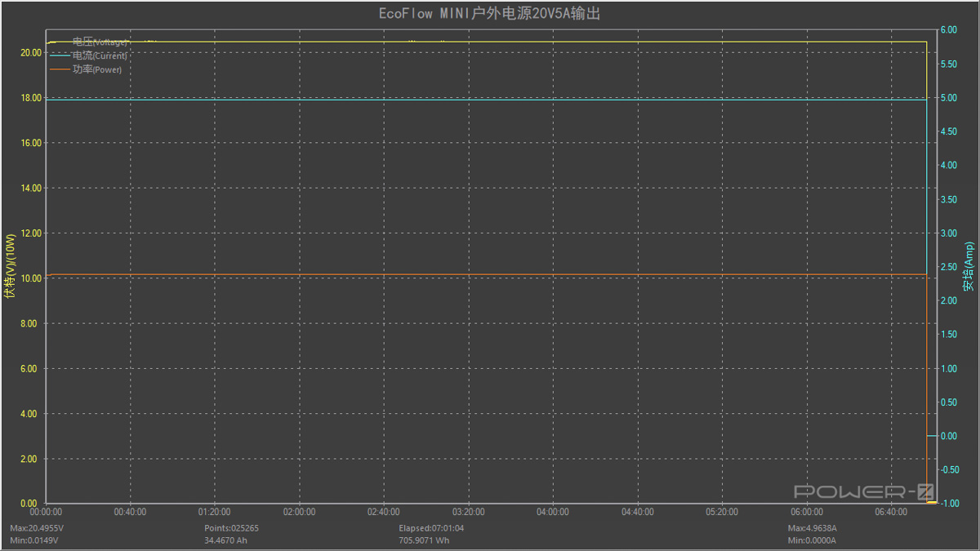
Task: Select the Points 025265 statistic
Action: point(231,528)
